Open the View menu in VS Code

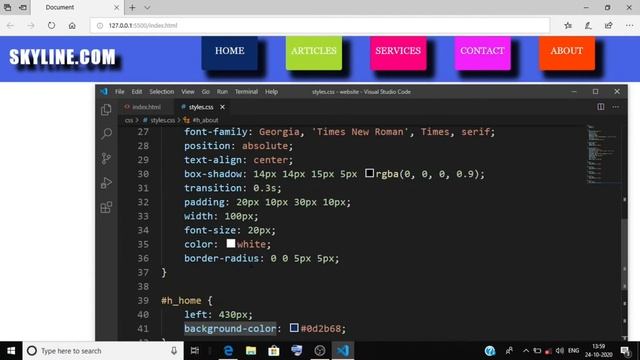coord(188,92)
